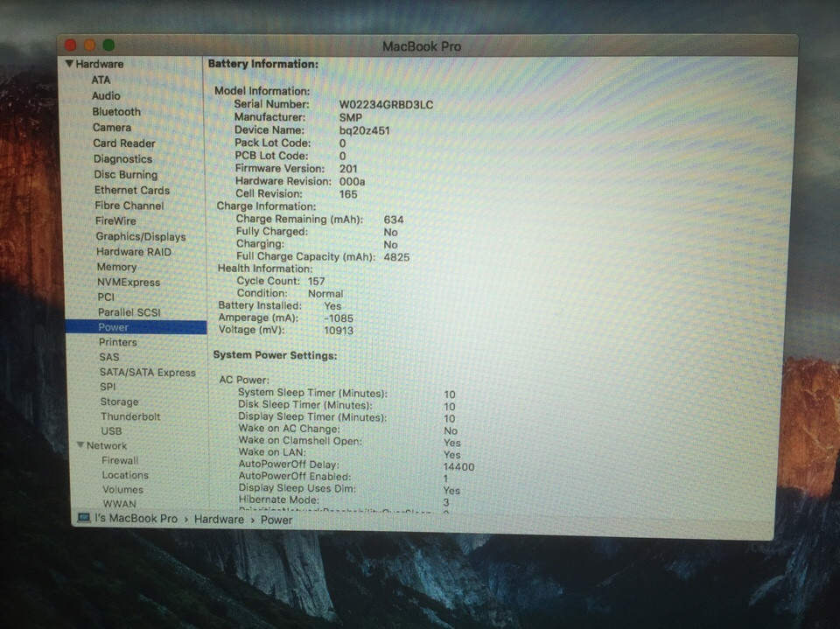The height and width of the screenshot is (629, 840).
Task: Select serial number W02234GRBD3LC
Action: click(386, 104)
